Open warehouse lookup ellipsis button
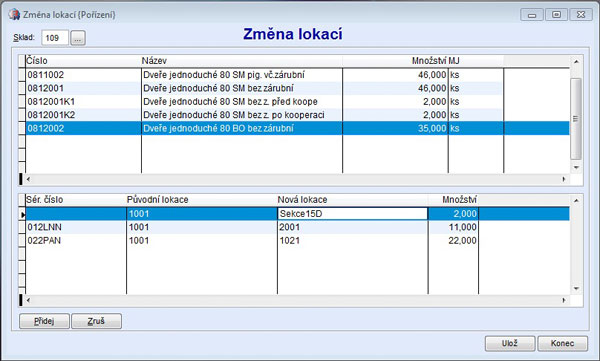Screen dimensions: 600x361 point(78,38)
